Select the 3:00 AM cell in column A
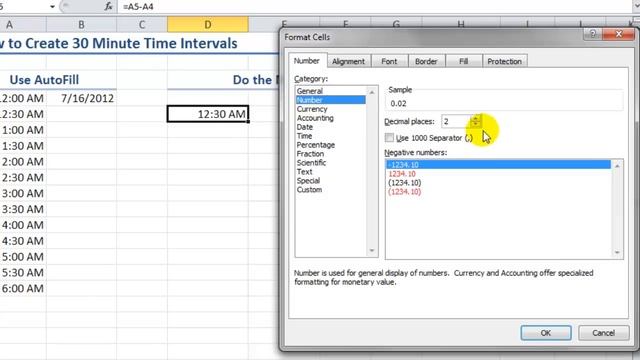The image size is (640, 360). point(23,193)
